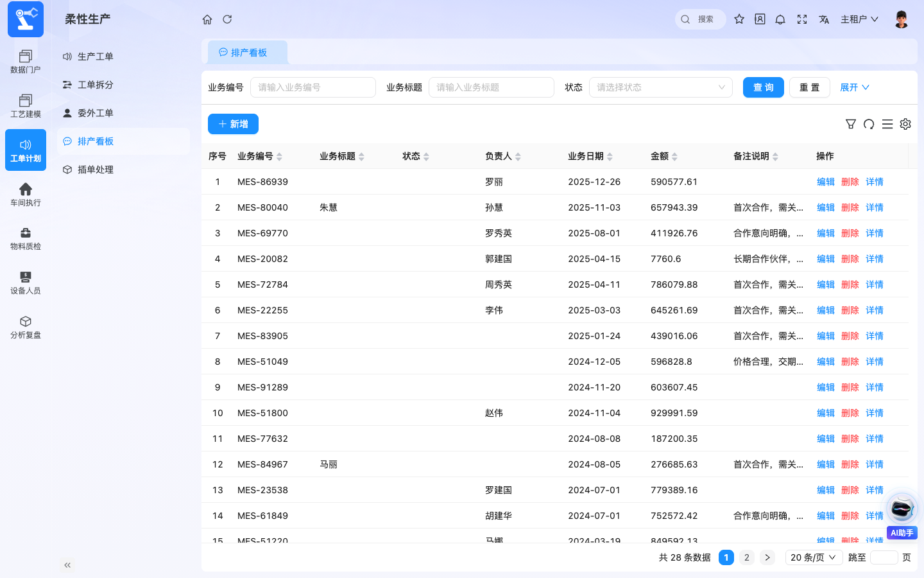Image resolution: width=924 pixels, height=578 pixels.
Task: Open 插单处理 menu item
Action: coord(123,170)
